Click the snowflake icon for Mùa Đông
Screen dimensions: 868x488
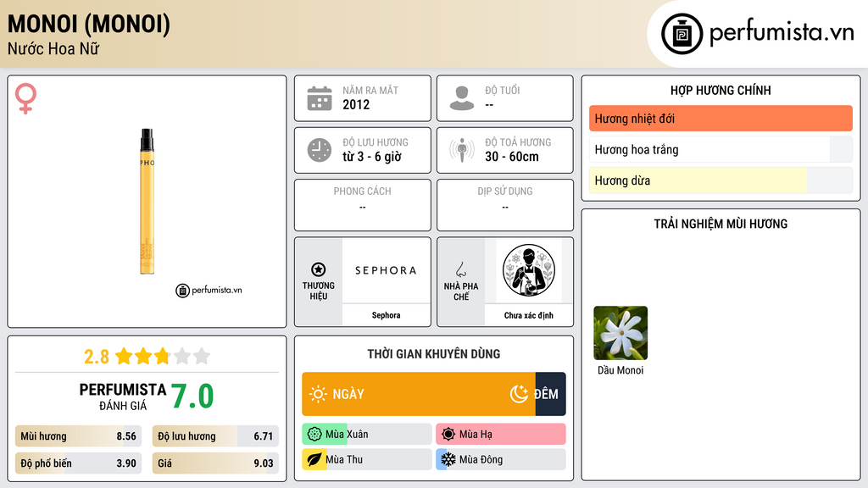[x=448, y=459]
